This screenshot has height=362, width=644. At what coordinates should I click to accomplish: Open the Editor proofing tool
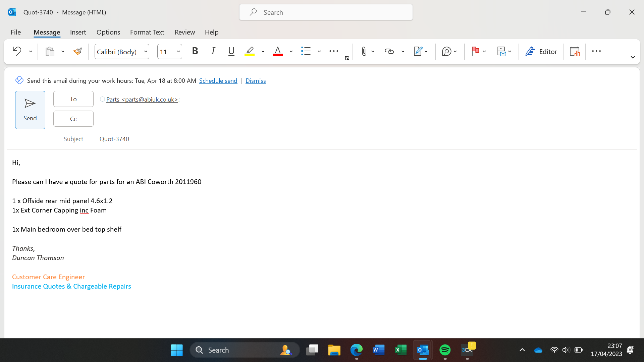541,51
